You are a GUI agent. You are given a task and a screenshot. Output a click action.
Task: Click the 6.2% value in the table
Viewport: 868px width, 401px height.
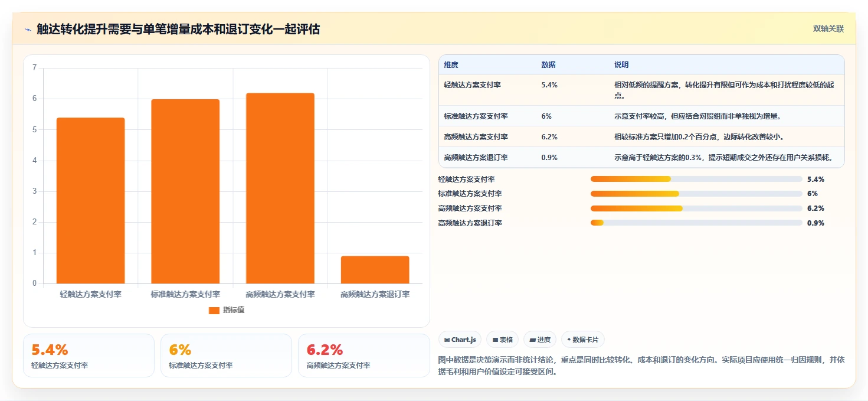549,137
